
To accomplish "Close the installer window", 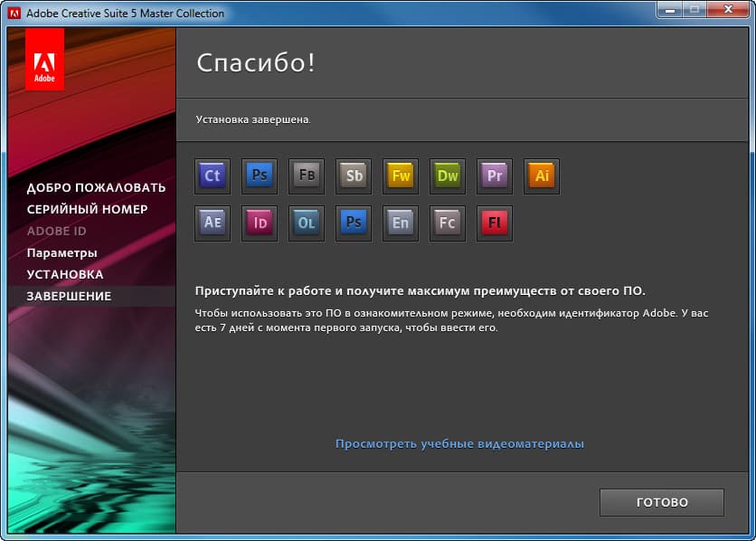I will point(728,10).
